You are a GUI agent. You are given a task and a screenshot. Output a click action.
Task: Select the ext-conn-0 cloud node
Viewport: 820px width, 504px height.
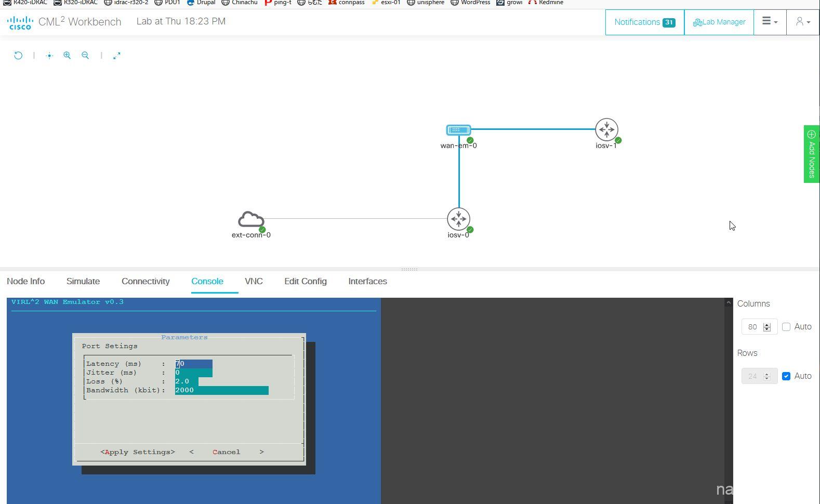pyautogui.click(x=251, y=220)
